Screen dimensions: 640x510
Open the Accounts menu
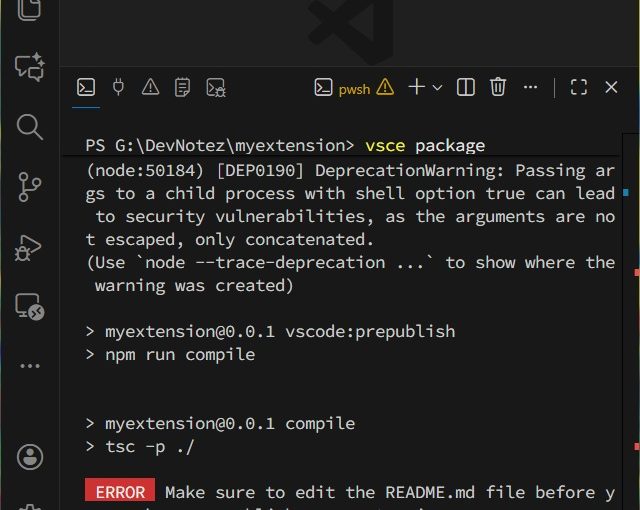tap(30, 457)
